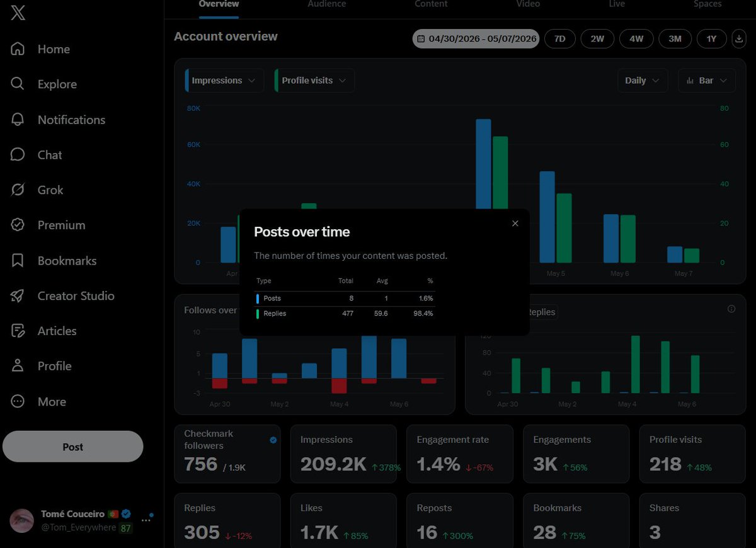Click the Profile person icon

click(18, 366)
